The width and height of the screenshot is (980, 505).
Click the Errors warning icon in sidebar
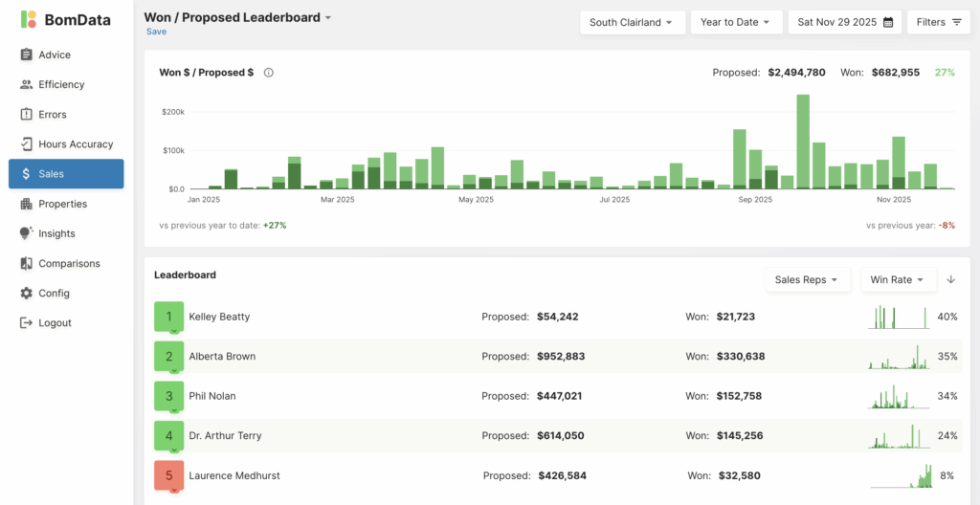tap(27, 115)
